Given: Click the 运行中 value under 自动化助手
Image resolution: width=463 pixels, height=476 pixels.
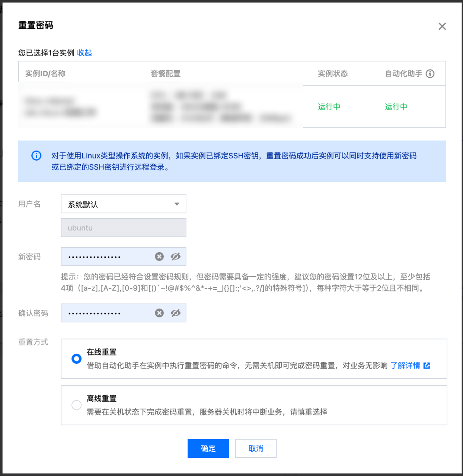Looking at the screenshot, I should pos(396,107).
